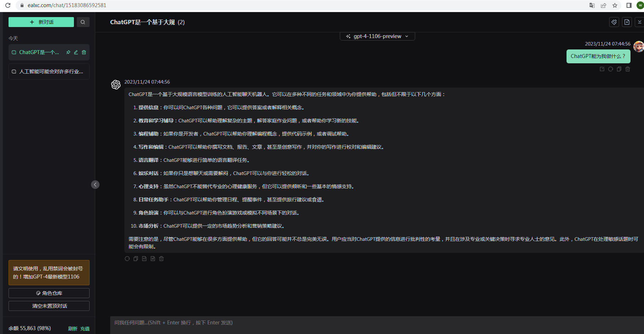
Task: Click list item 10 市场分析
Action: tap(208, 226)
